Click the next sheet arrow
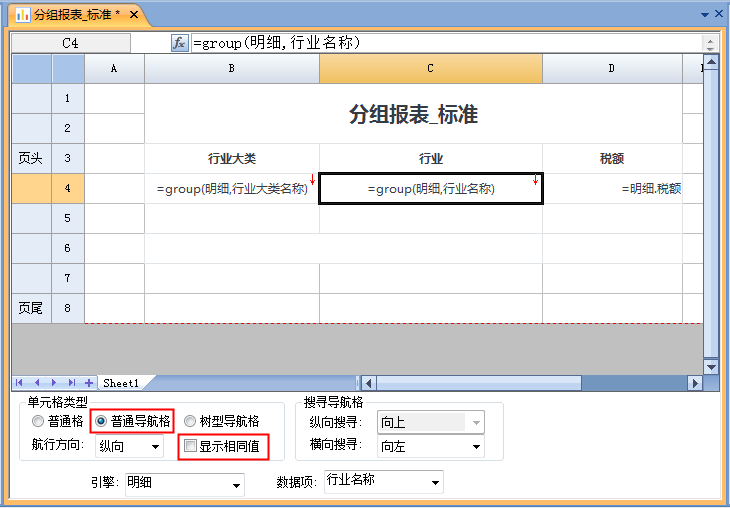 [x=55, y=383]
